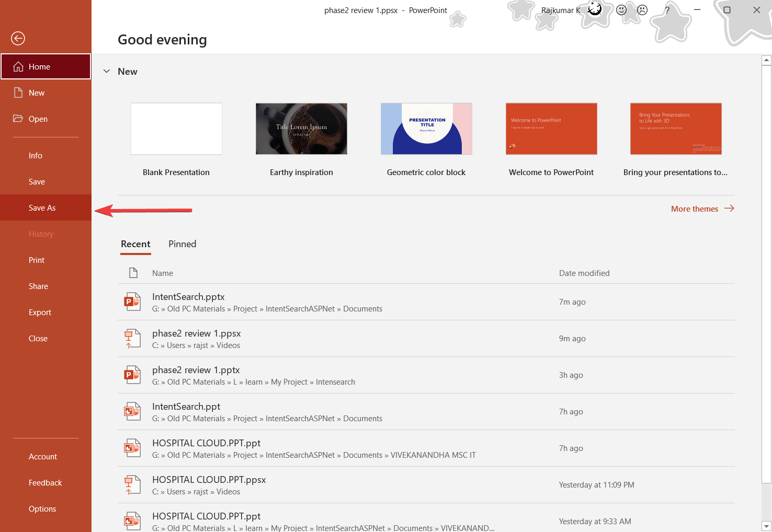Image resolution: width=772 pixels, height=532 pixels.
Task: Click the document icon in list header
Action: coord(133,273)
